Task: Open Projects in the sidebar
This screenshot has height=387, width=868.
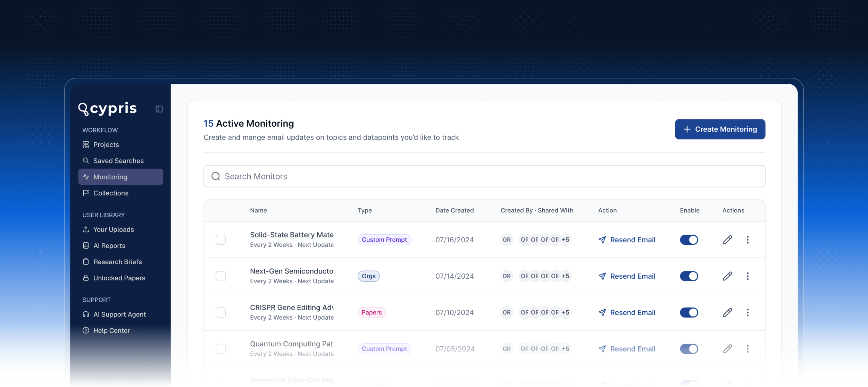Action: [x=120, y=144]
